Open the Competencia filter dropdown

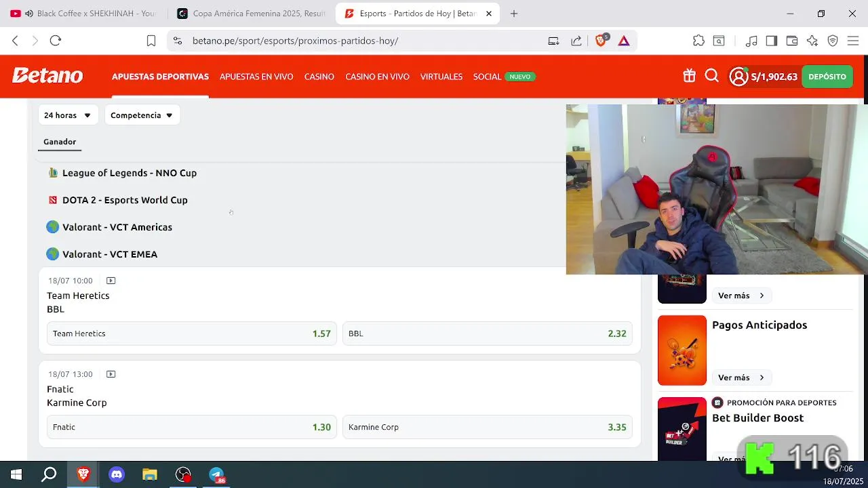(x=142, y=115)
